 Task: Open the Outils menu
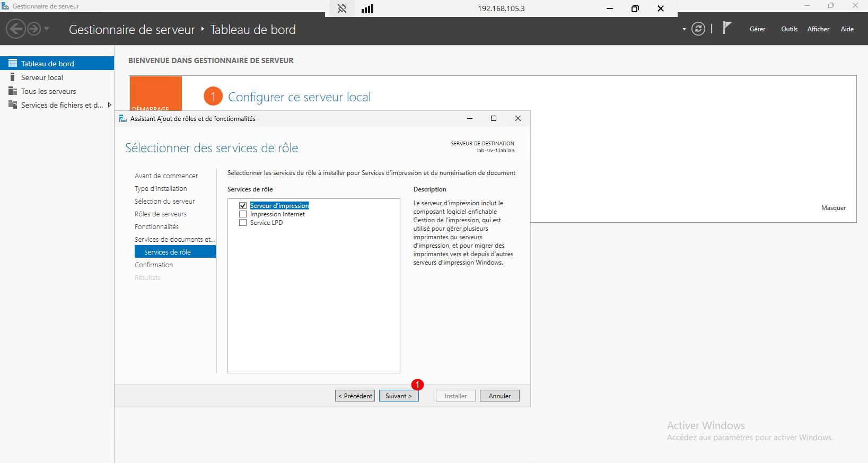(x=789, y=29)
